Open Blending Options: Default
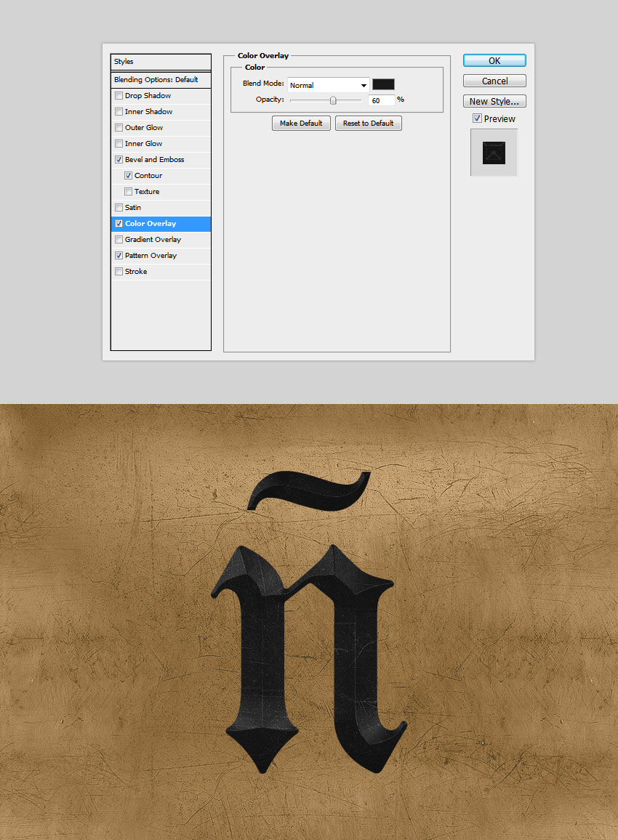The image size is (618, 840). point(161,80)
